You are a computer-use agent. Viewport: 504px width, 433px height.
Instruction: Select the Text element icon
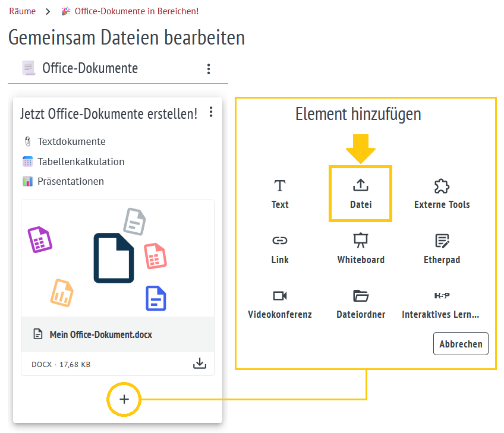(279, 187)
